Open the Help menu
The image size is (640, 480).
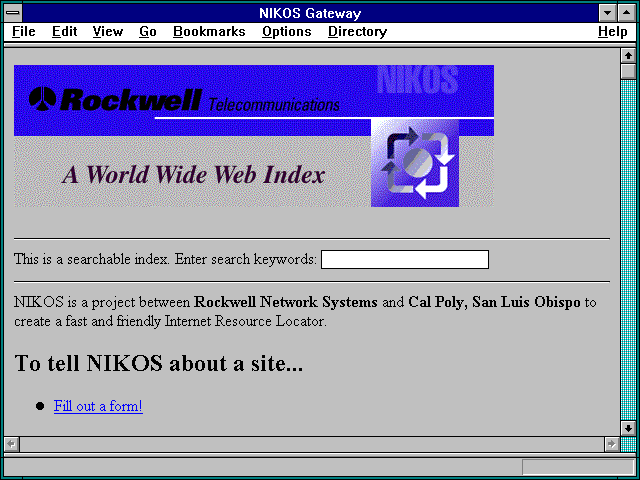click(x=613, y=31)
